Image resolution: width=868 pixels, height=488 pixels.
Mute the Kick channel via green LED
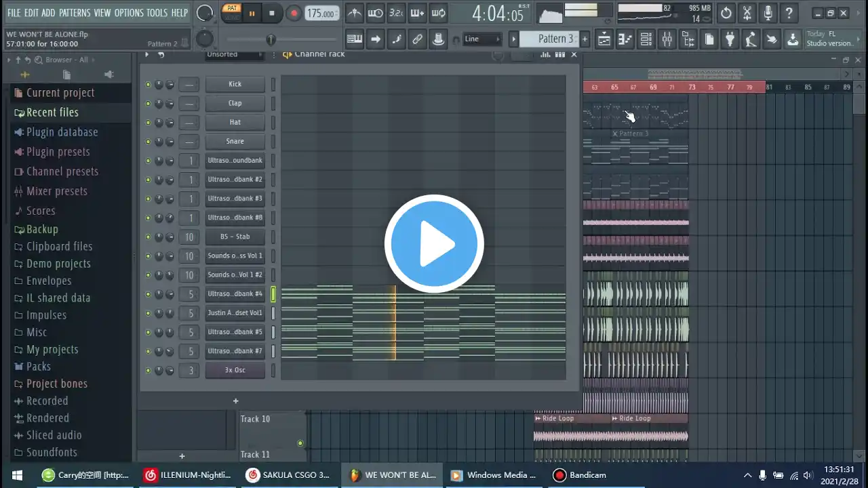(148, 85)
